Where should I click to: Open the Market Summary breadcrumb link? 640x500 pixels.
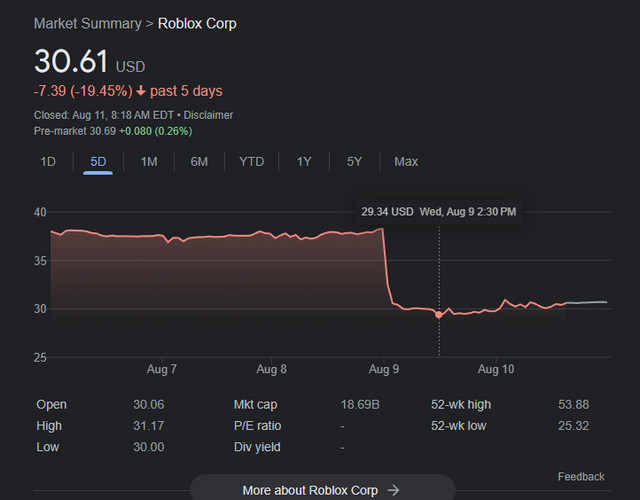[88, 24]
